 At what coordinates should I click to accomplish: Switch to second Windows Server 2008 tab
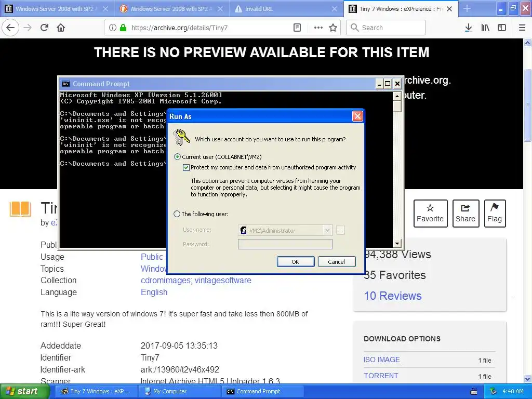point(171,9)
